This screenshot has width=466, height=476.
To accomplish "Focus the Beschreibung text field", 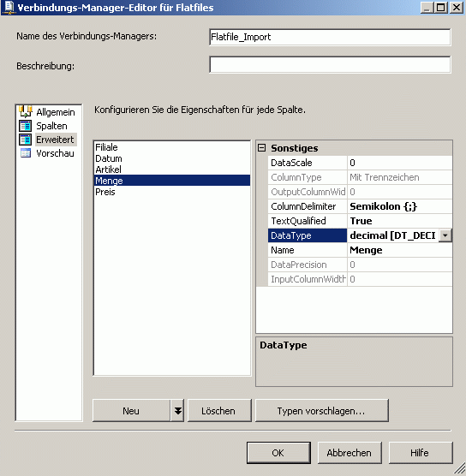I will [330, 64].
